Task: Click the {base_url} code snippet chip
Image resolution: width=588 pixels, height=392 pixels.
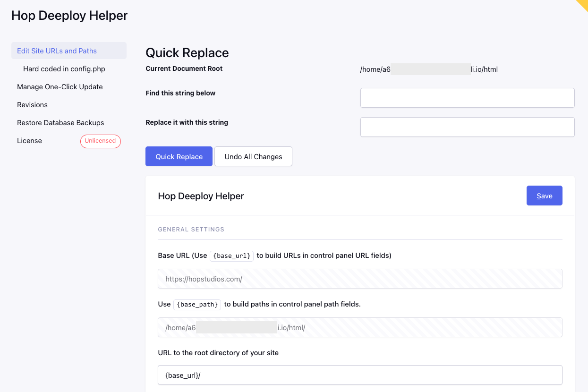Action: (x=231, y=256)
